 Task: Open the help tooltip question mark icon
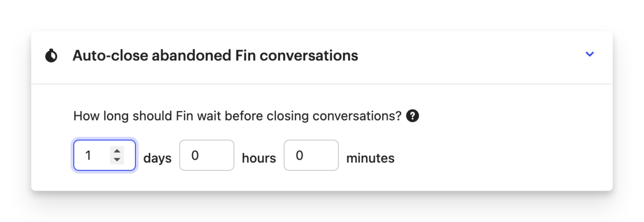[412, 116]
